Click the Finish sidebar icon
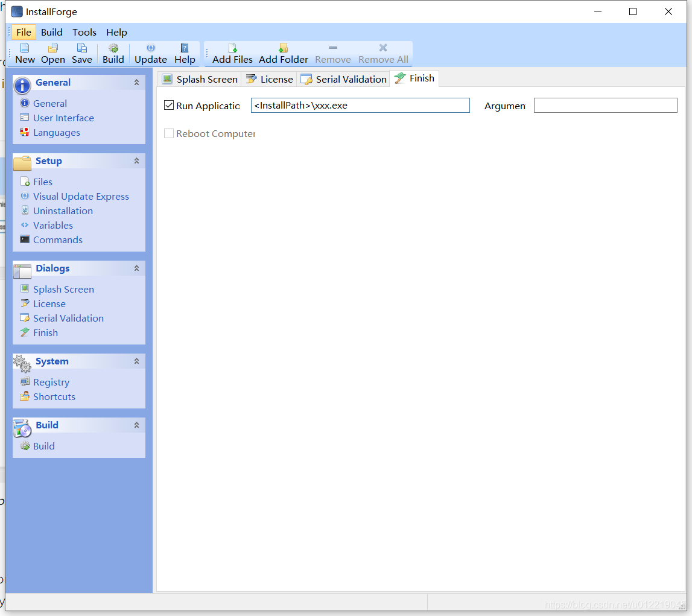Image resolution: width=692 pixels, height=616 pixels. (25, 332)
